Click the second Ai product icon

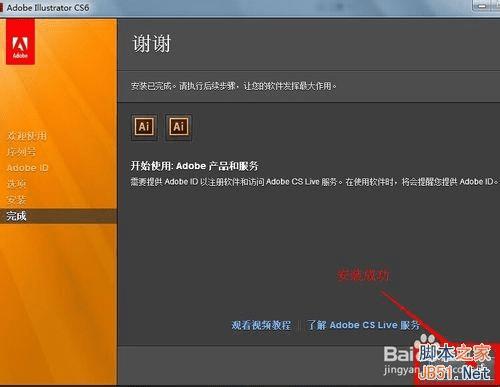pos(179,127)
